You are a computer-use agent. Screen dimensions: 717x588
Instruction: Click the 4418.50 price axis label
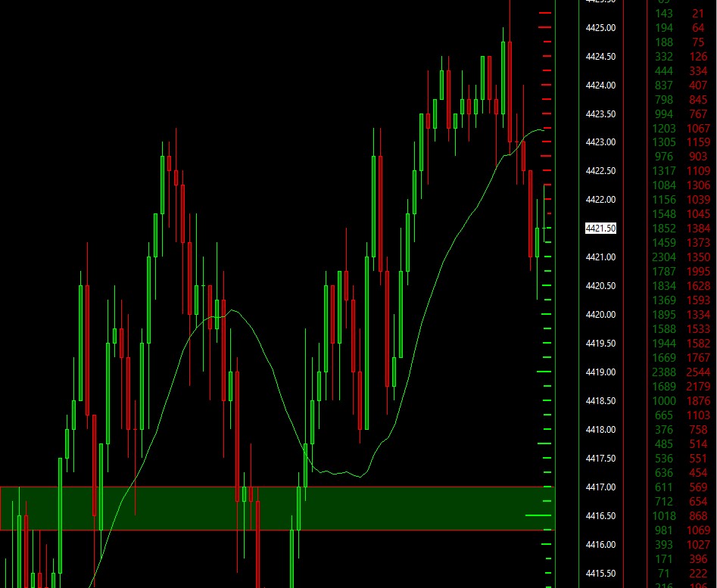pyautogui.click(x=600, y=401)
